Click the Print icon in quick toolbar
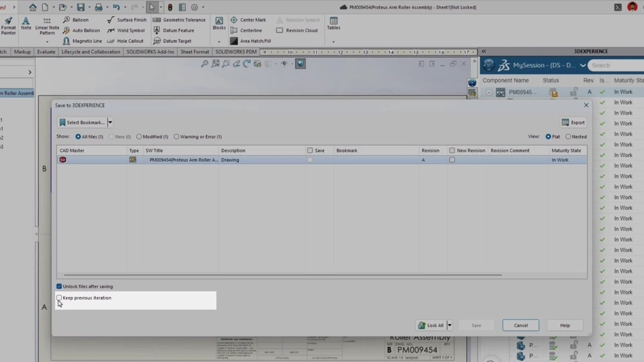 click(x=99, y=7)
